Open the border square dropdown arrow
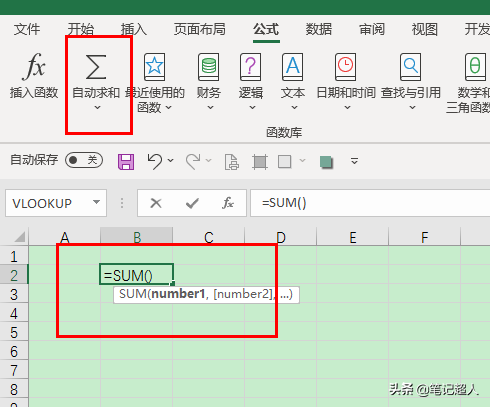Screen dimensions: 490x407 pos(302,161)
